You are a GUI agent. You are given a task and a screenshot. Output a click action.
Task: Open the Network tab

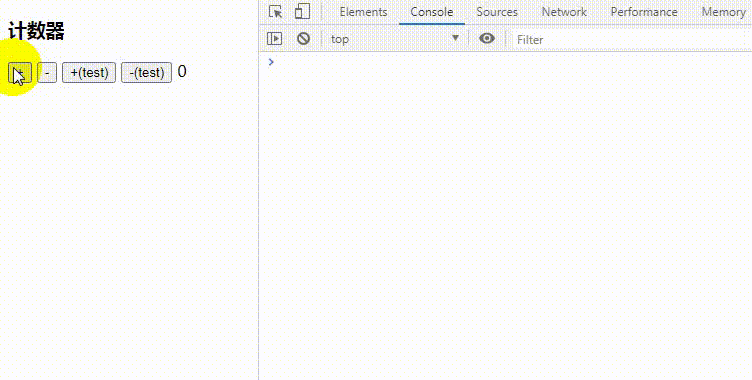tap(564, 12)
